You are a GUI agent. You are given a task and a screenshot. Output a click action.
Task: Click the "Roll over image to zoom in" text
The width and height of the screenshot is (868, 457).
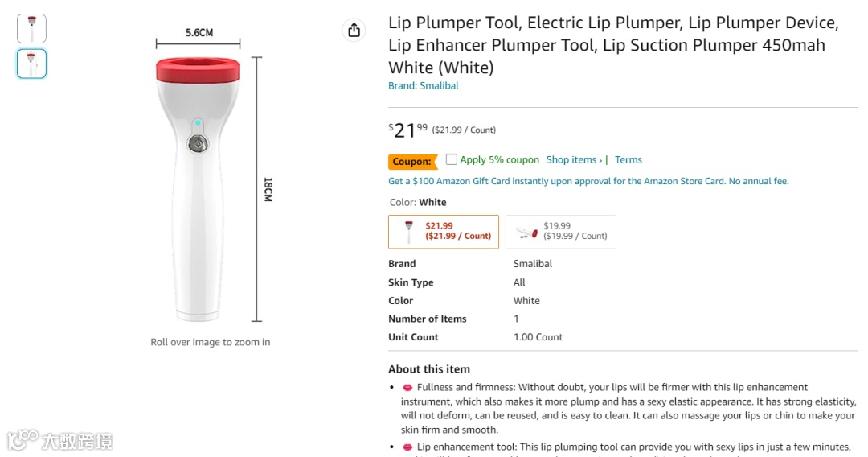[211, 342]
